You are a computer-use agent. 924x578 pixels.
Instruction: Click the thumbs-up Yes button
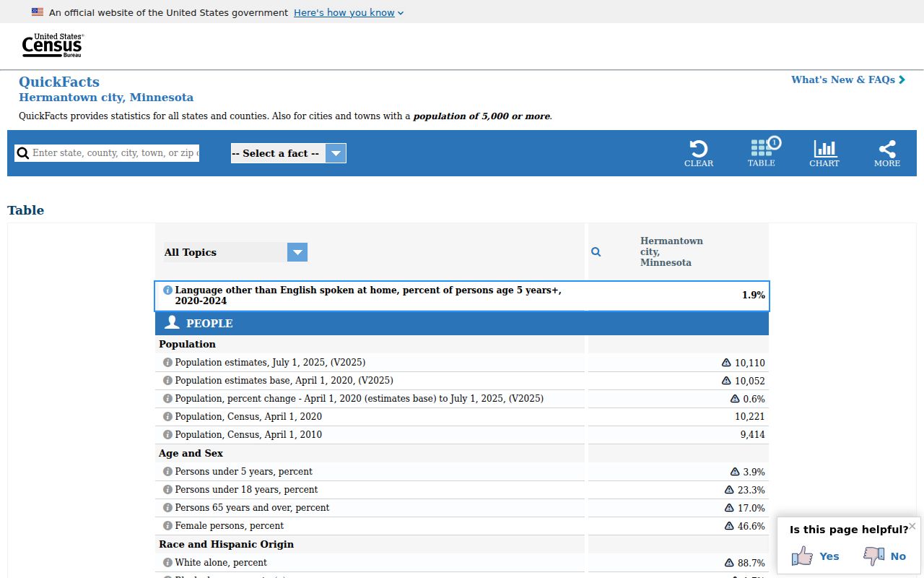816,556
